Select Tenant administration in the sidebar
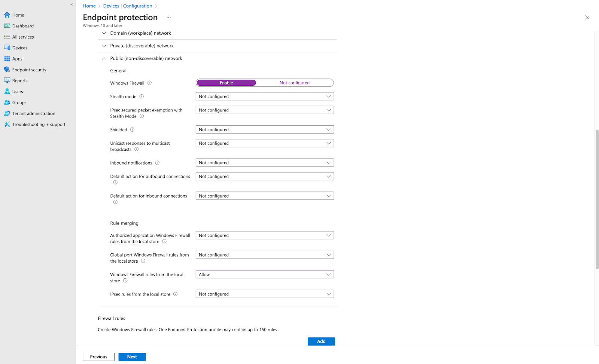 (34, 113)
